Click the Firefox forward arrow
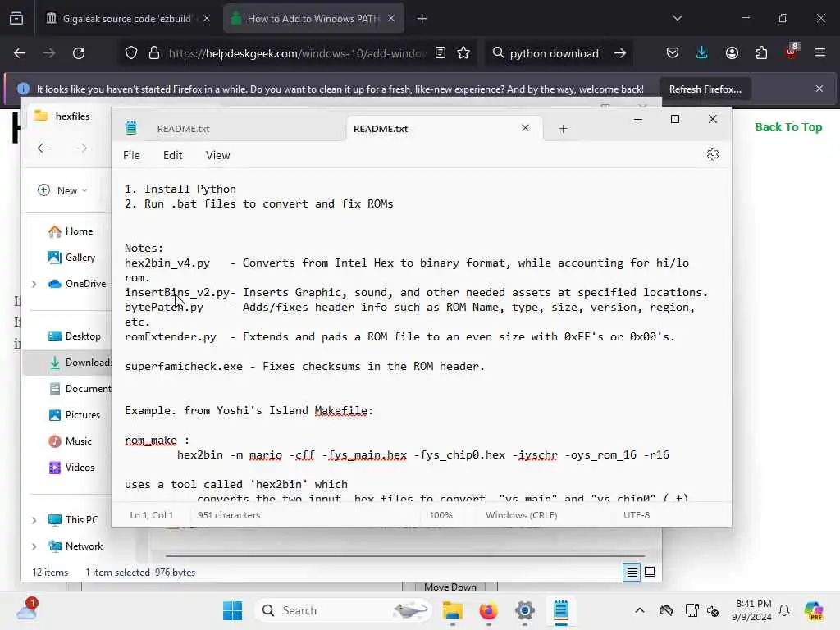840x630 pixels. click(49, 53)
